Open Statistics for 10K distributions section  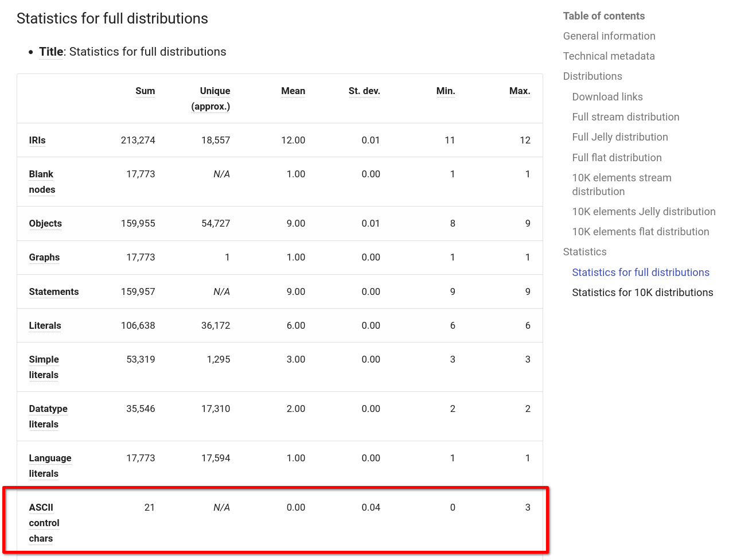pos(642,292)
